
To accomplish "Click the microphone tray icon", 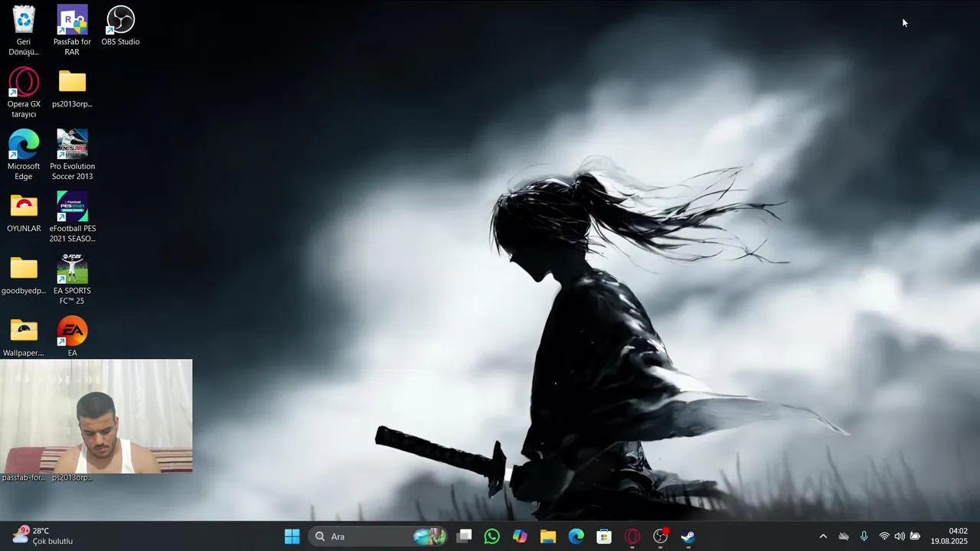I will coord(864,536).
